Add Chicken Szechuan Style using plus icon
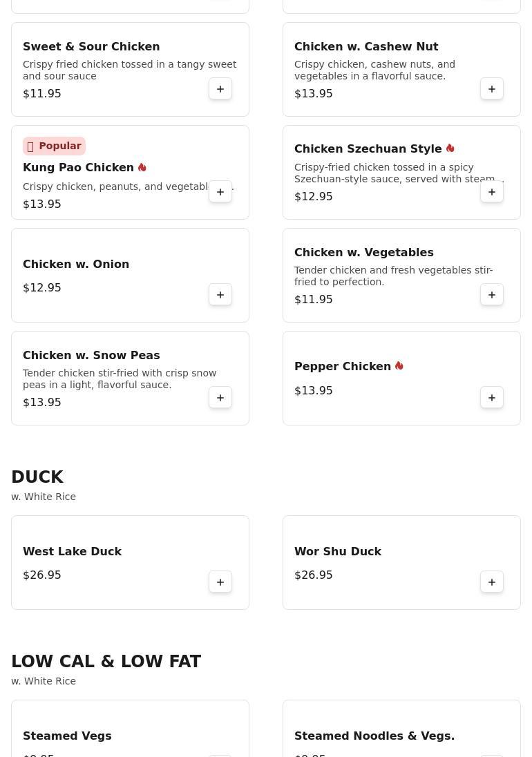This screenshot has width=532, height=757. tap(491, 191)
